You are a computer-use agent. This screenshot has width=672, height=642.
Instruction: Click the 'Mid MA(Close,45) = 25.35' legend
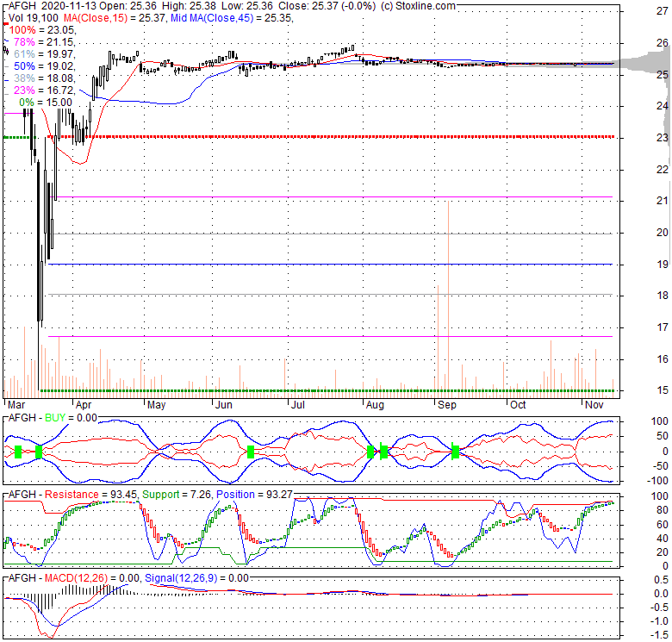(x=231, y=18)
